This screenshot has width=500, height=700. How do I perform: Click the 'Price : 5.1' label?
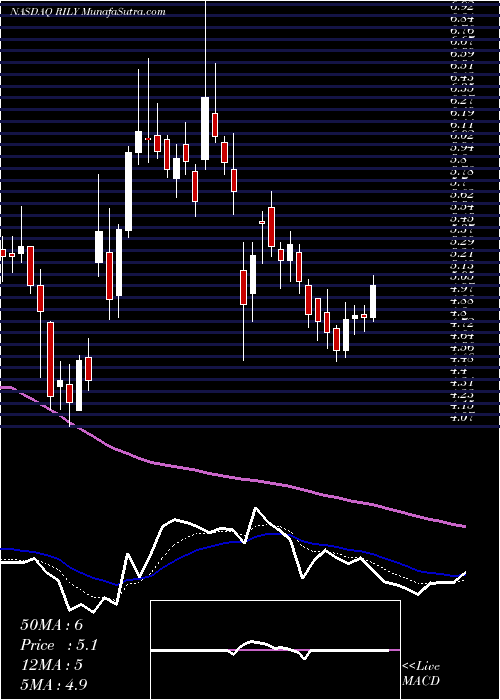59,645
